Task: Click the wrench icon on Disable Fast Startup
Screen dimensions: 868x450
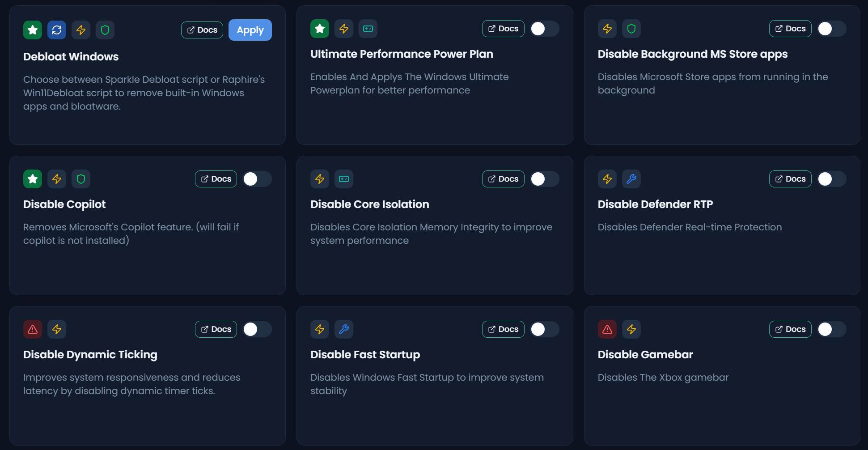Action: [344, 329]
